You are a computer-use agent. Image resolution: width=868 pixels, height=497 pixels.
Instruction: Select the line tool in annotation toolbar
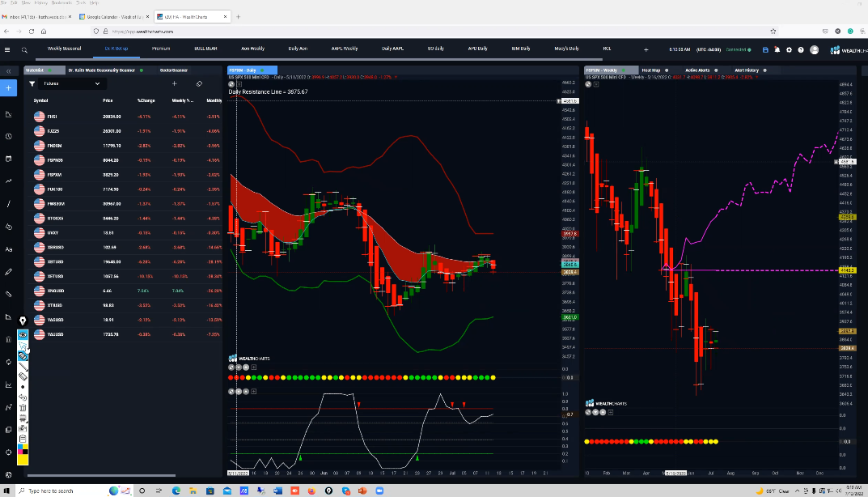(23, 366)
